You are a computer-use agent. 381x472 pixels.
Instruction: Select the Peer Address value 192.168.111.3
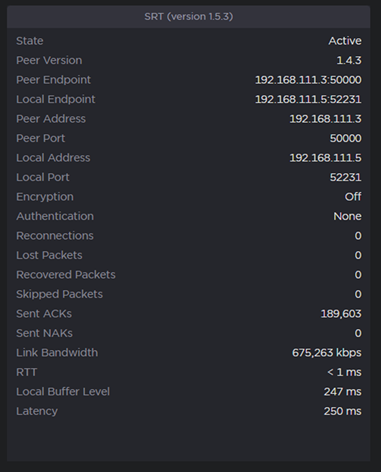point(325,119)
